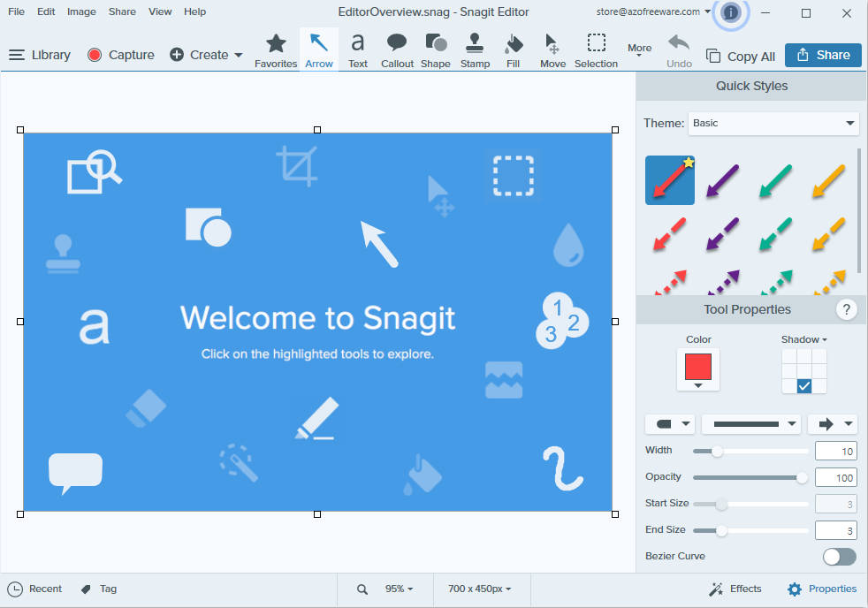Click the Share button
This screenshot has height=608, width=868.
pyautogui.click(x=823, y=54)
